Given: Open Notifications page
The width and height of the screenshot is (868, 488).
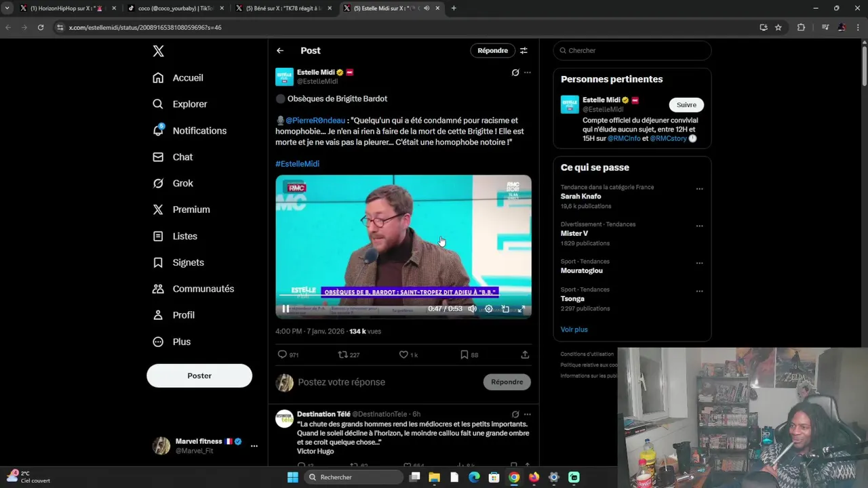Looking at the screenshot, I should tap(190, 131).
